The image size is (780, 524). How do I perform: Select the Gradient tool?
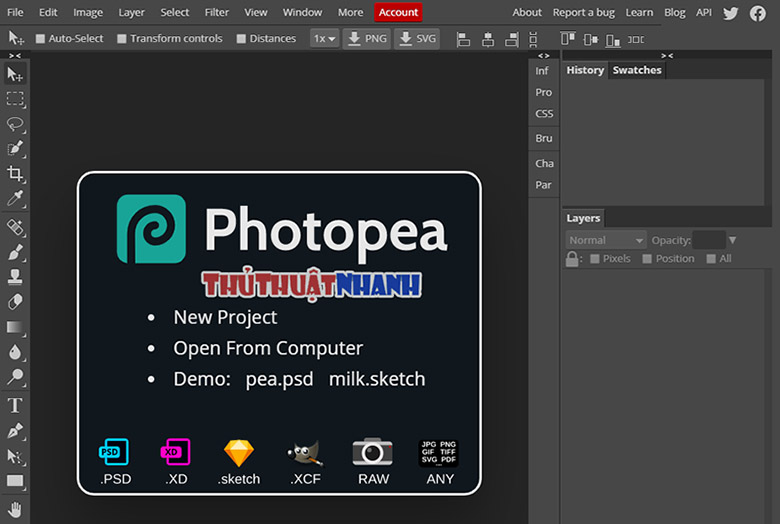point(15,327)
